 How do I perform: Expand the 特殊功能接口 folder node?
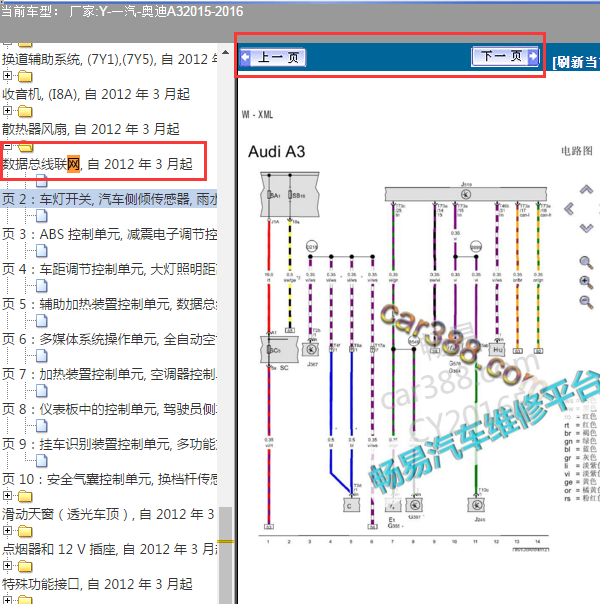coord(7,565)
